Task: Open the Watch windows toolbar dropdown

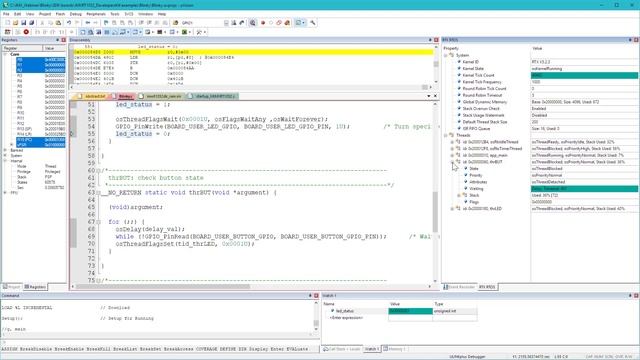Action: tap(128, 32)
